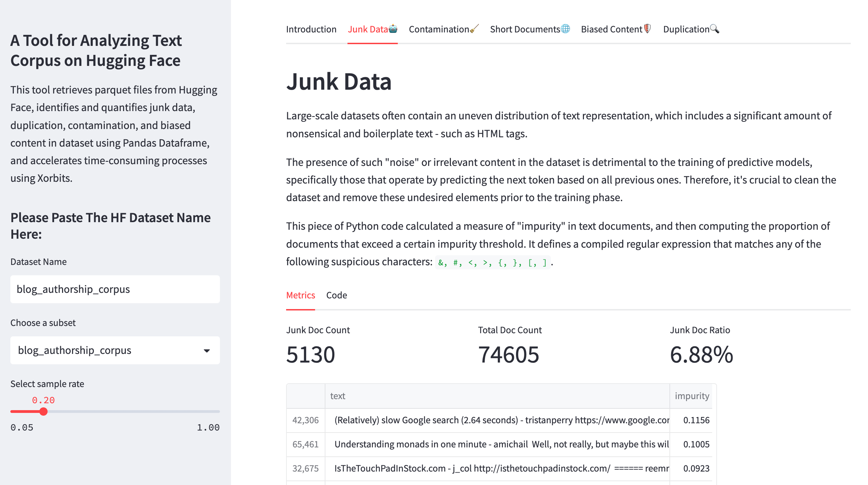The image size is (868, 485).
Task: Click the Dataset Name input field
Action: tap(115, 289)
